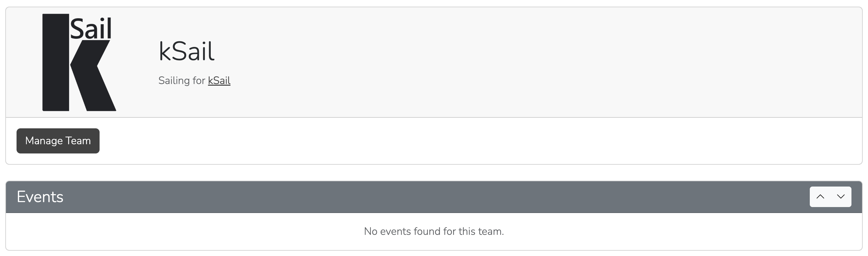Expand Events panel with down chevron
Viewport: 868px width, 256px height.
[x=841, y=197]
